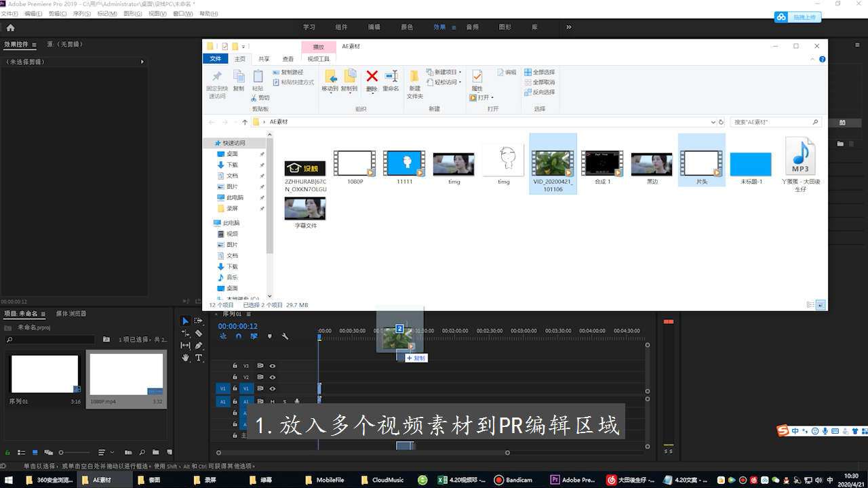The width and height of the screenshot is (868, 488).
Task: Select the Track Select Forward tool
Action: [x=198, y=321]
